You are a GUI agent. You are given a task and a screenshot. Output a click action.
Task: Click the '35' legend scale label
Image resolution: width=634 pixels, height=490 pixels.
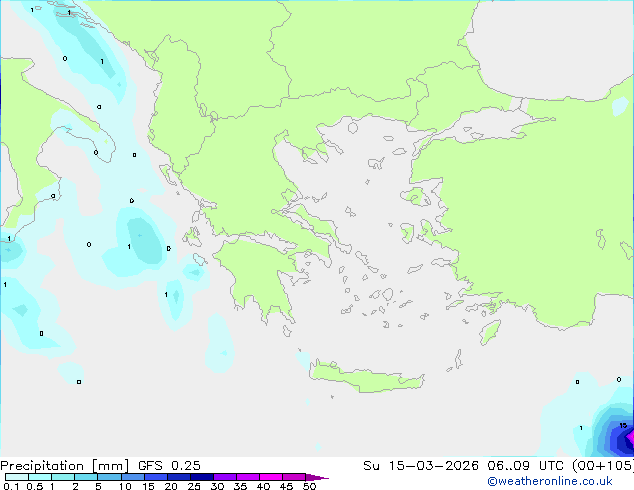pyautogui.click(x=240, y=486)
